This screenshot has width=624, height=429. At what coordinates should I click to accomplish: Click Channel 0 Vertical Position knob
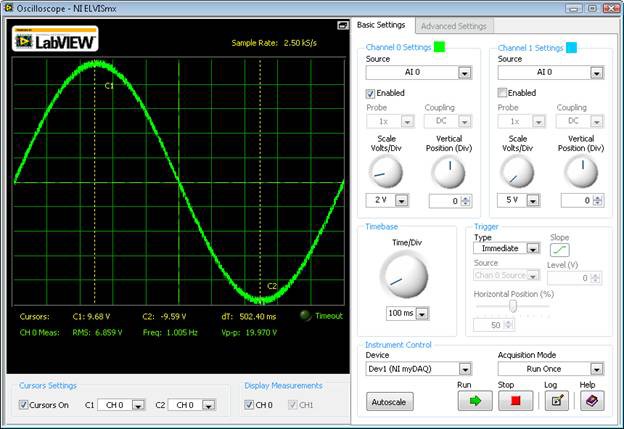click(448, 172)
